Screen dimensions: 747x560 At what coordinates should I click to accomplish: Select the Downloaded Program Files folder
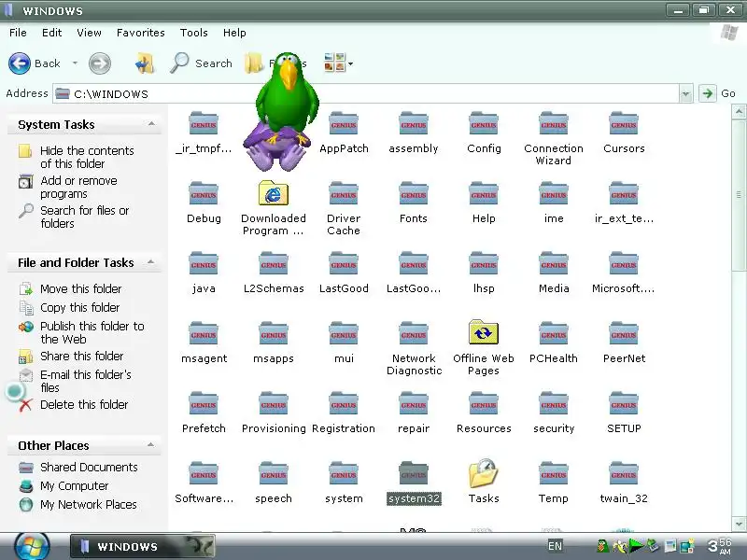tap(274, 193)
